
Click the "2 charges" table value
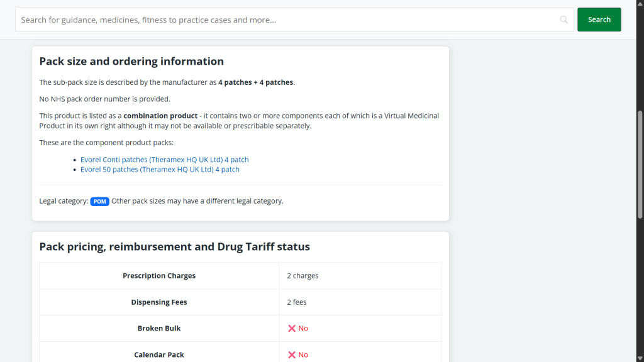click(303, 276)
